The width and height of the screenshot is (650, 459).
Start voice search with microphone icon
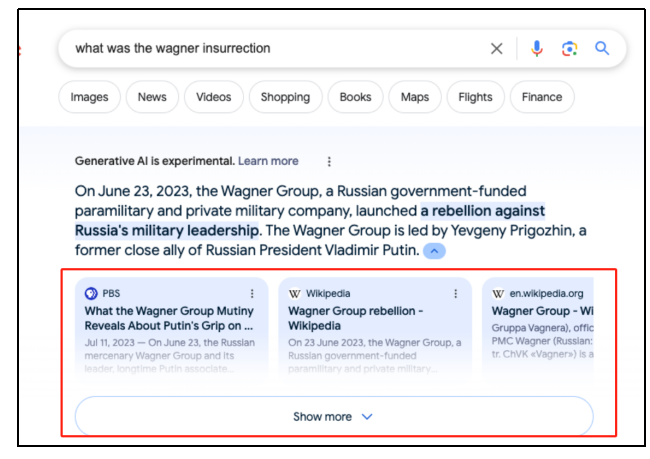pyautogui.click(x=537, y=48)
